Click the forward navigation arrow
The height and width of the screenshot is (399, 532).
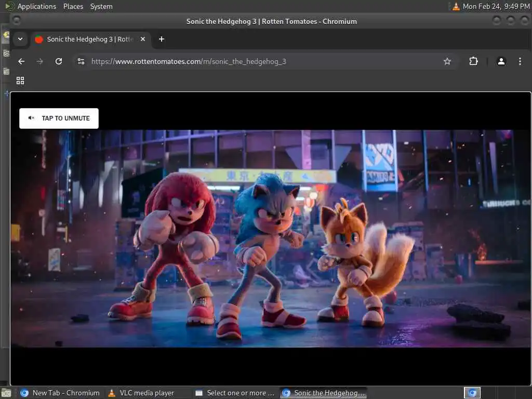[x=39, y=61]
